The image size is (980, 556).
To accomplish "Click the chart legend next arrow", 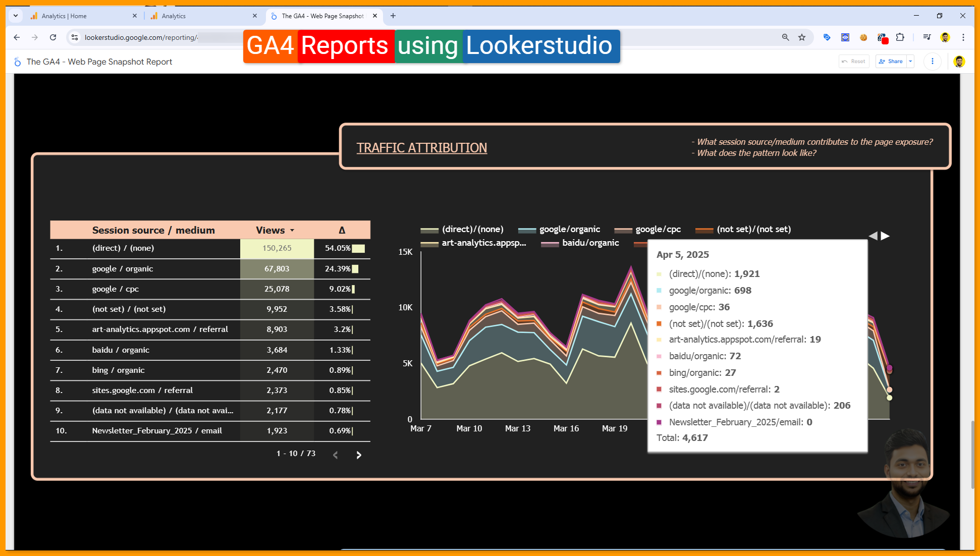I will click(x=885, y=236).
